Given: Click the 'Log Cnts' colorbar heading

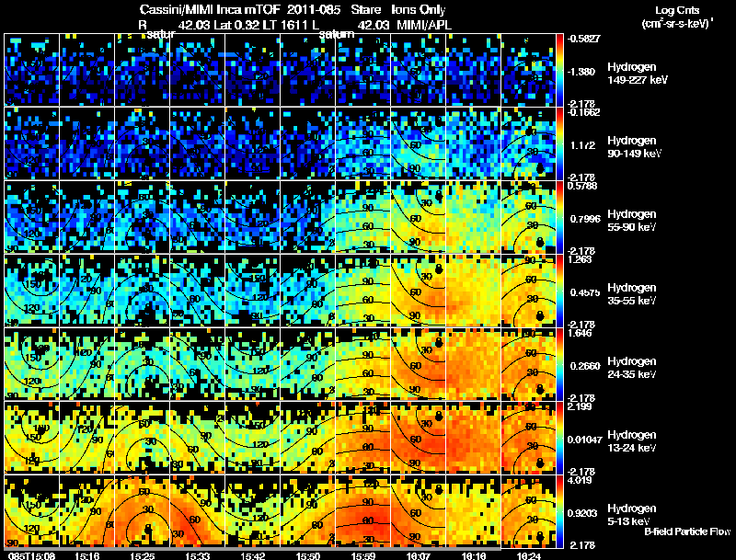Looking at the screenshot, I should tap(677, 10).
